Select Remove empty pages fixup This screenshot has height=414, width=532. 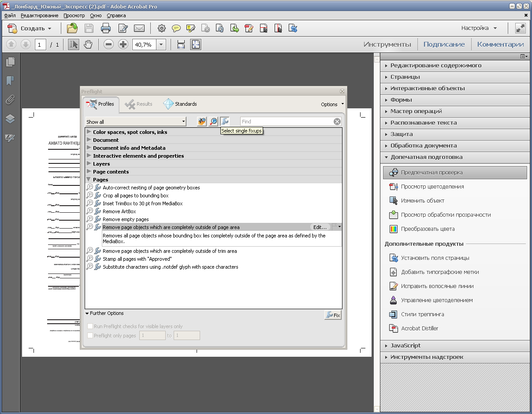(x=126, y=219)
